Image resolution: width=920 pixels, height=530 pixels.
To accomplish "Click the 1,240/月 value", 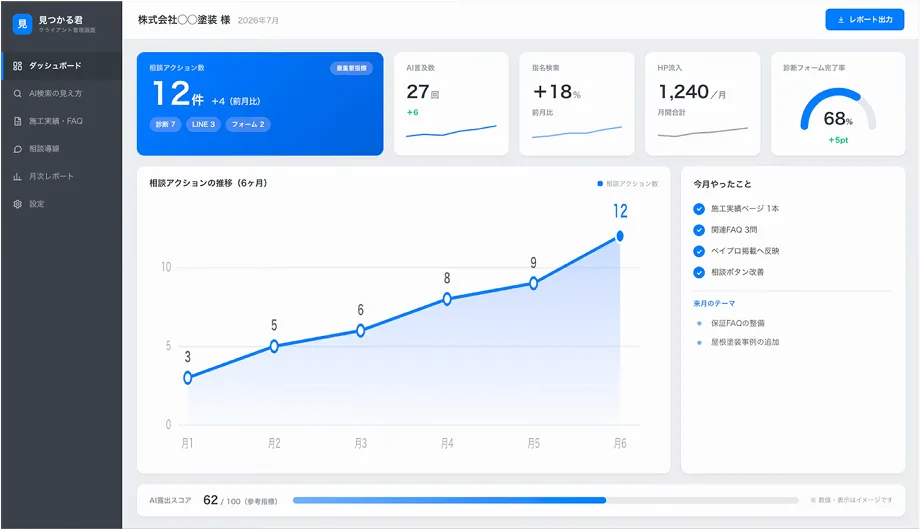I will pyautogui.click(x=692, y=92).
